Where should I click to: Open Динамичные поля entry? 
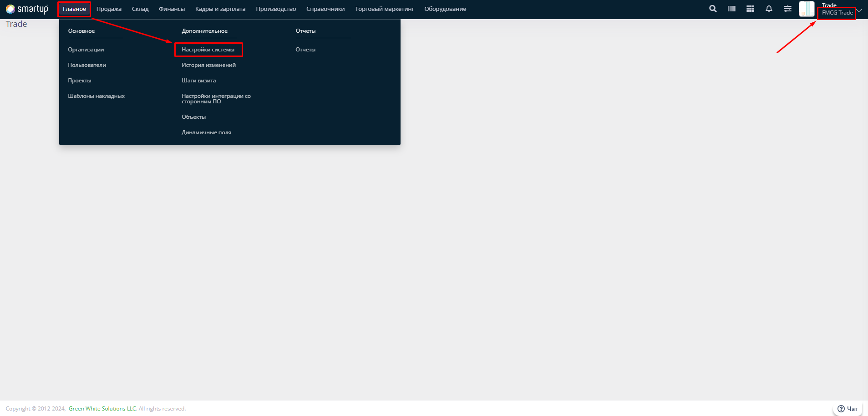point(206,132)
